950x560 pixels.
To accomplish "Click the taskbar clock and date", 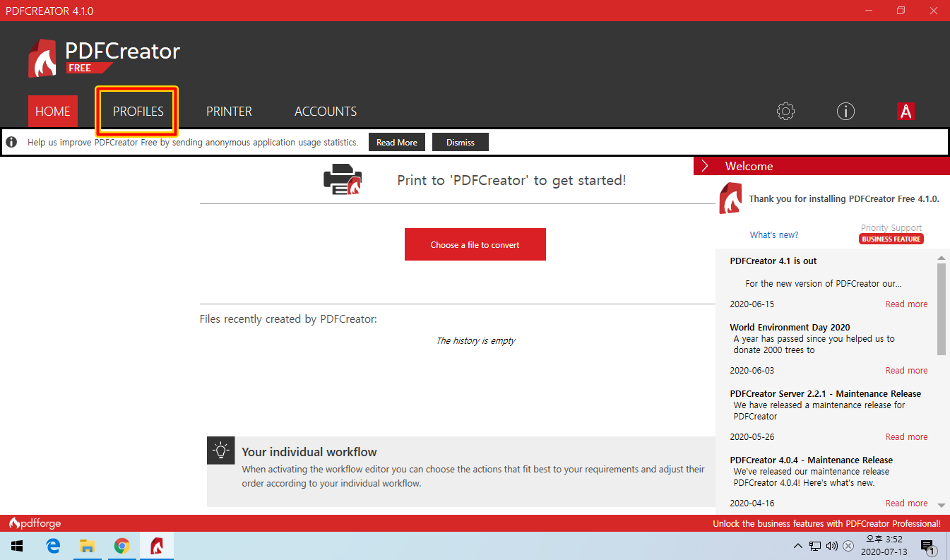I will click(x=884, y=546).
